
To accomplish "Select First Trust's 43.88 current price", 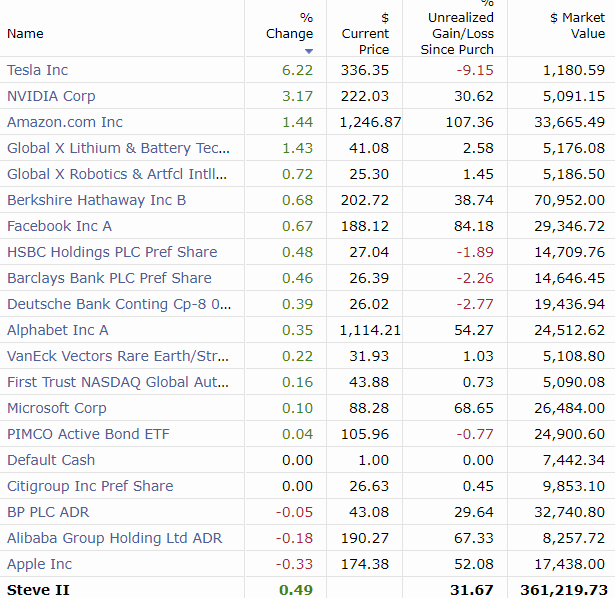I will pos(369,382).
